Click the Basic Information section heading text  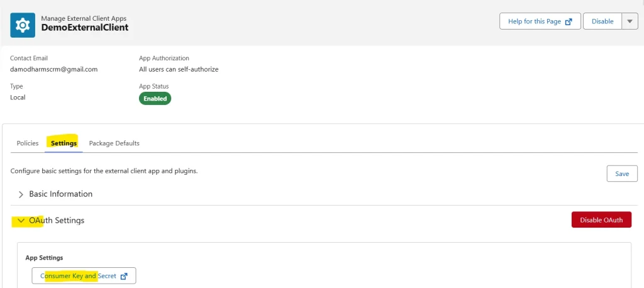click(61, 194)
